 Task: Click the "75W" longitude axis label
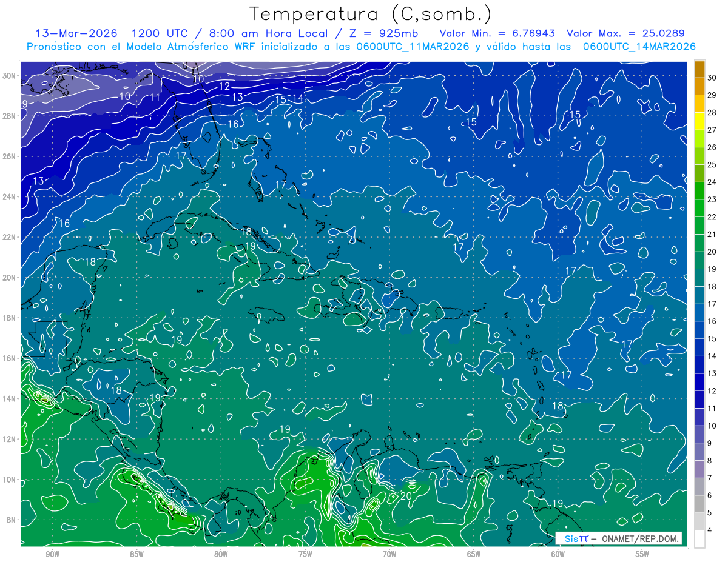305,554
